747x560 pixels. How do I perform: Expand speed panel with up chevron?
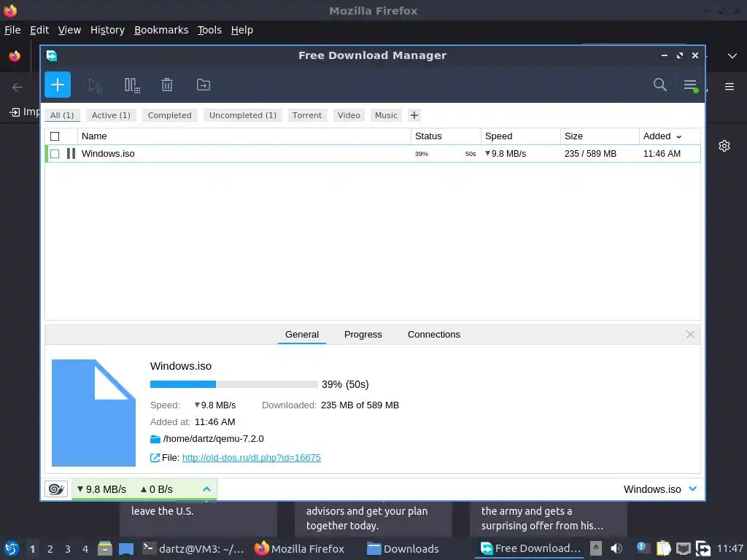[206, 489]
